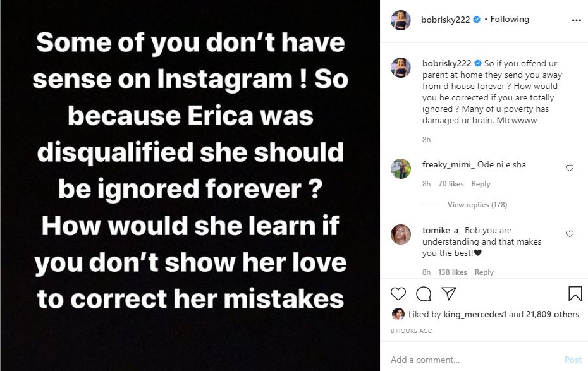Image resolution: width=588 pixels, height=371 pixels.
Task: Share post via paper plane icon
Action: [x=448, y=294]
